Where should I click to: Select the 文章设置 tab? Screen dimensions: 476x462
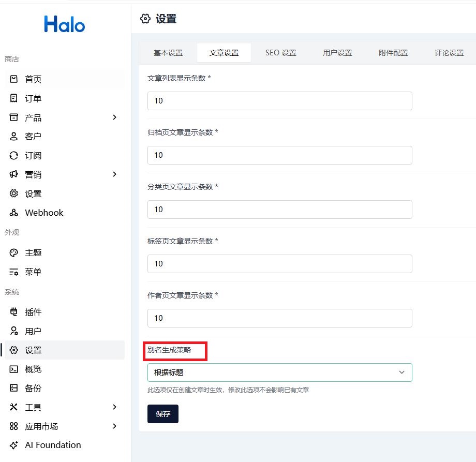(224, 53)
